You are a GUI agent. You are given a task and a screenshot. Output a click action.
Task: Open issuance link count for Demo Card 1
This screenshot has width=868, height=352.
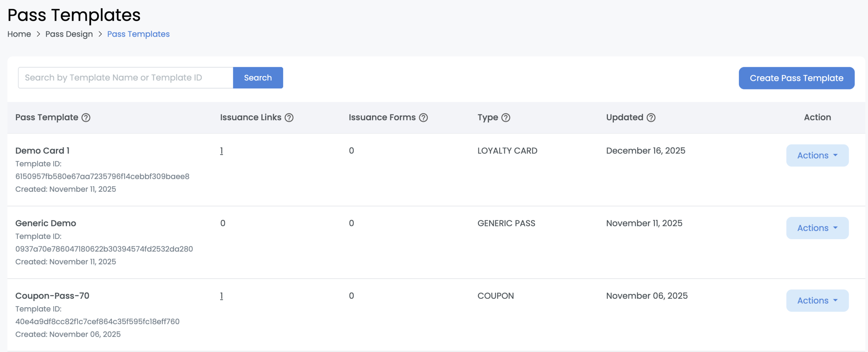point(221,150)
